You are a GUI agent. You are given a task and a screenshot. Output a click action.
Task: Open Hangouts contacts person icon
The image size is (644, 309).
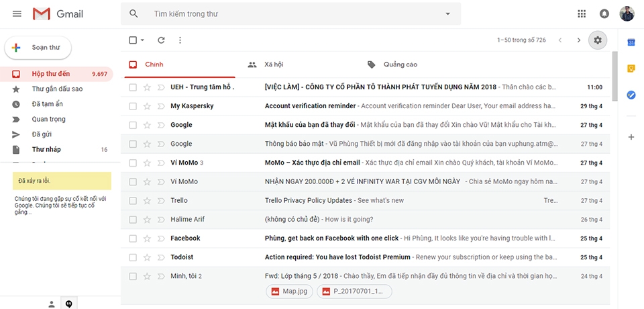pos(52,304)
